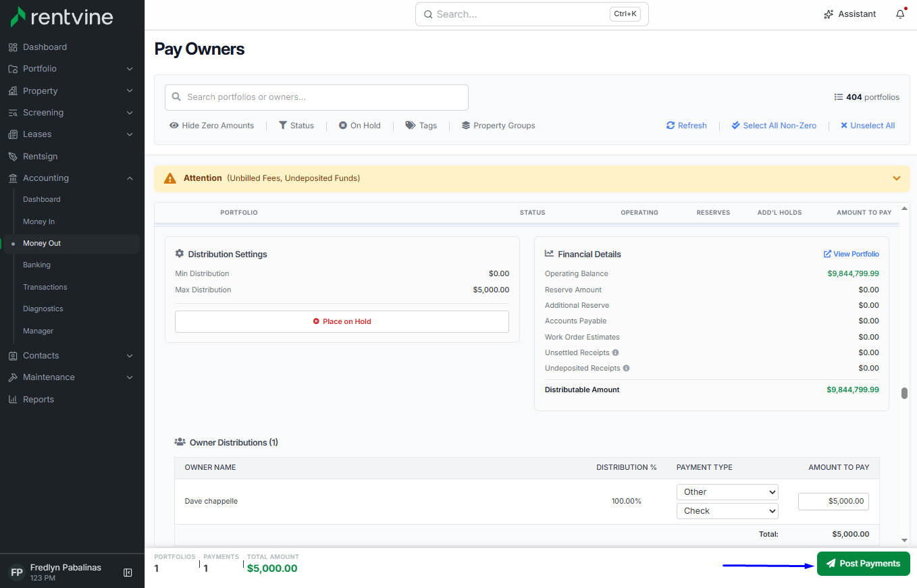Click the Post Payments button
917x588 pixels.
coord(864,564)
